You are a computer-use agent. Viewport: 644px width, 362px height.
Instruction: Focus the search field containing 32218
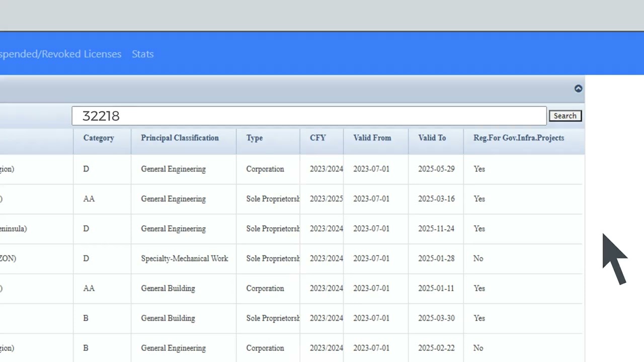[x=309, y=116]
